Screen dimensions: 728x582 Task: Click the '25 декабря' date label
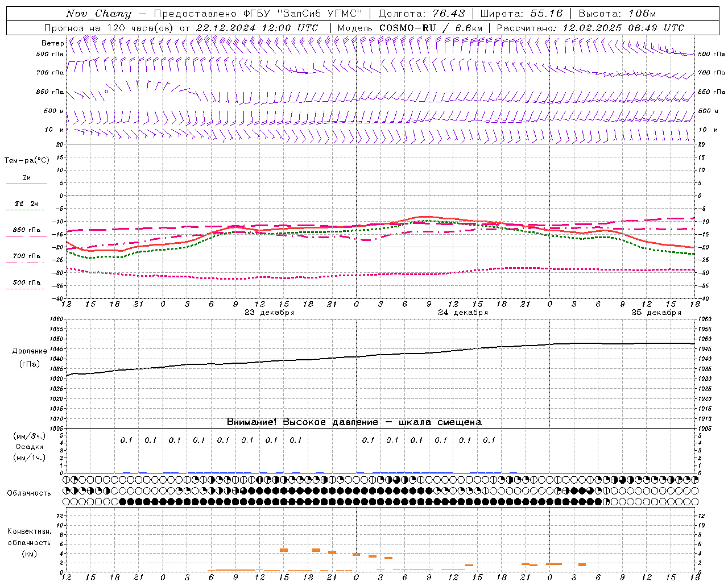coord(656,313)
